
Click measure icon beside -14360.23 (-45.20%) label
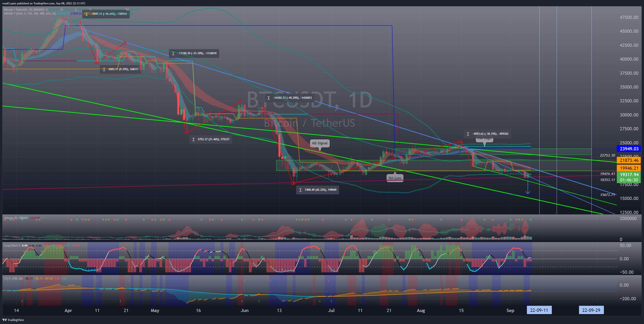tap(269, 98)
